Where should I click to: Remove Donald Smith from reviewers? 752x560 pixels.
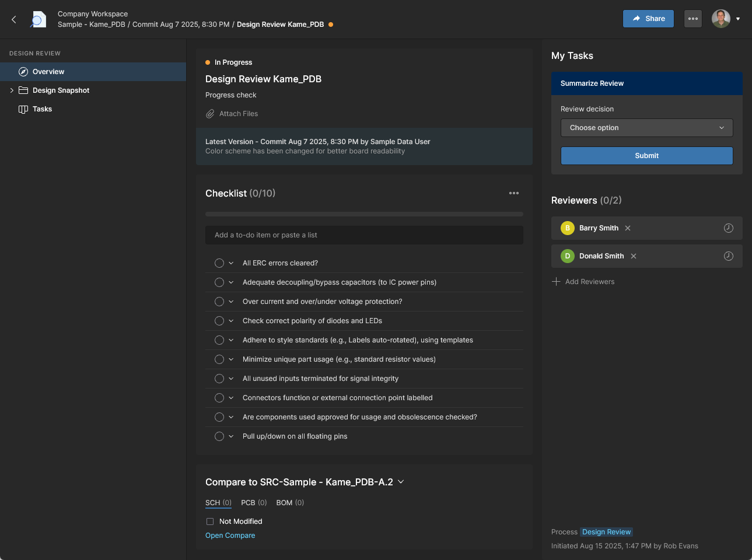(634, 256)
